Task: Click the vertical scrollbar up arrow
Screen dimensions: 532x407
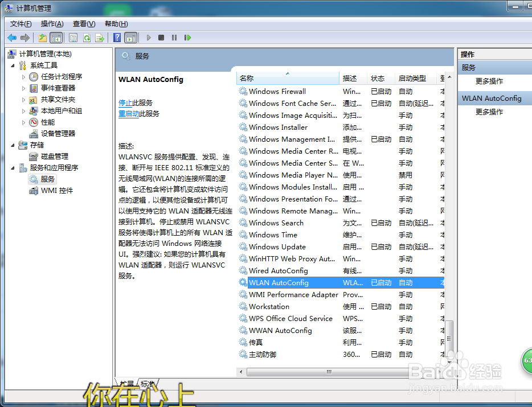Action: click(449, 77)
